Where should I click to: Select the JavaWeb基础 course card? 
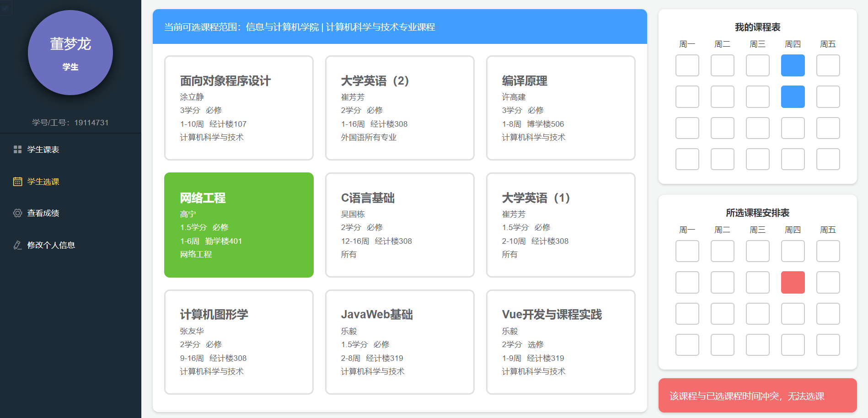coord(400,342)
